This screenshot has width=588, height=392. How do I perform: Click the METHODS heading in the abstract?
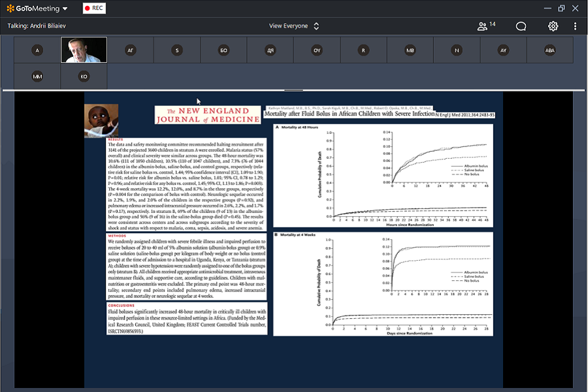pos(117,236)
